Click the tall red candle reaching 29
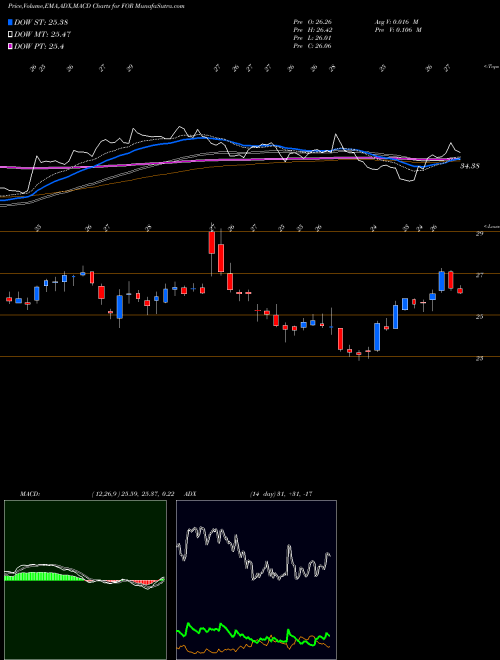The width and height of the screenshot is (500, 660). click(212, 242)
